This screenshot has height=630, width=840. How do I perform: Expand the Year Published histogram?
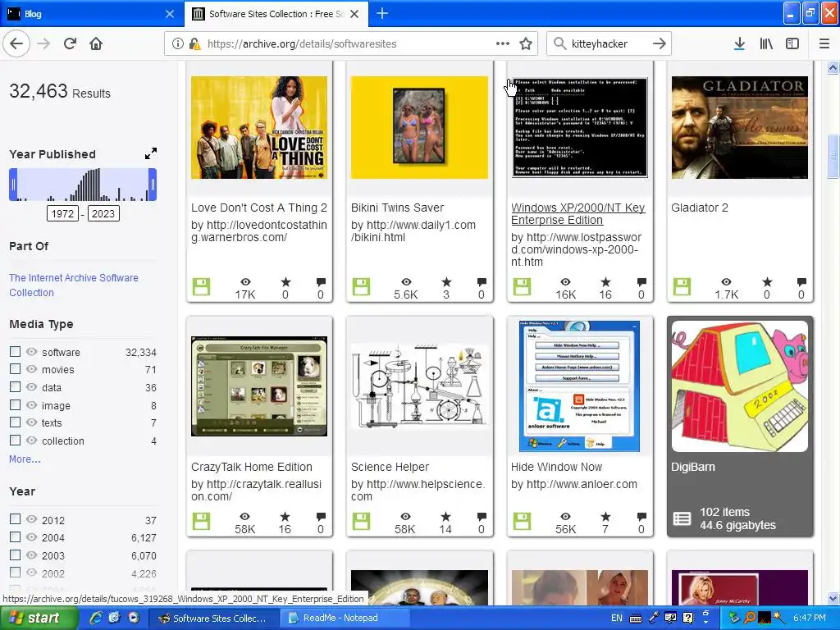(x=151, y=153)
